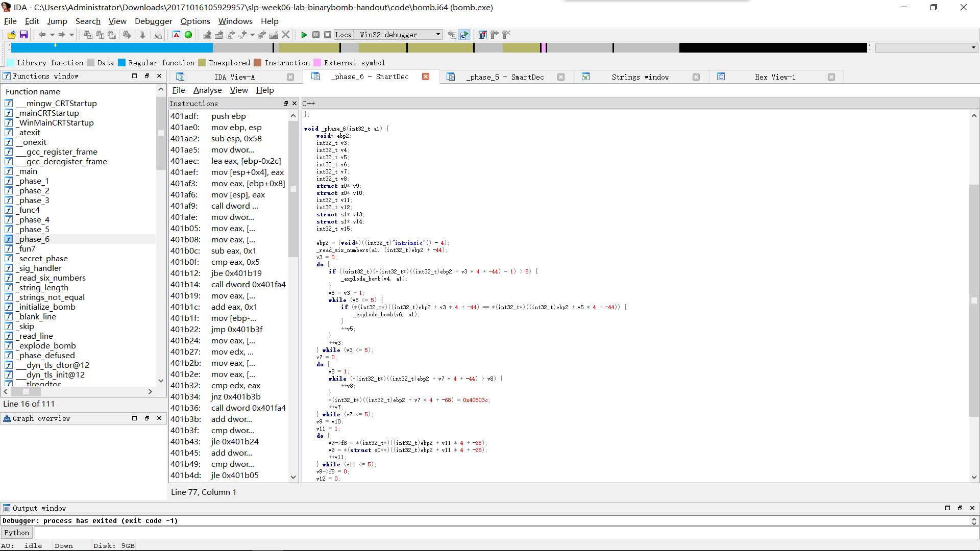The height and width of the screenshot is (551, 980).
Task: Click the green circle toolbar icon
Action: (x=188, y=35)
